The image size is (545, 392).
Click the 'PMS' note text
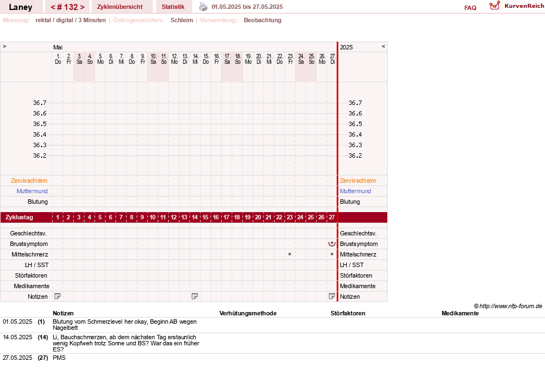59,358
